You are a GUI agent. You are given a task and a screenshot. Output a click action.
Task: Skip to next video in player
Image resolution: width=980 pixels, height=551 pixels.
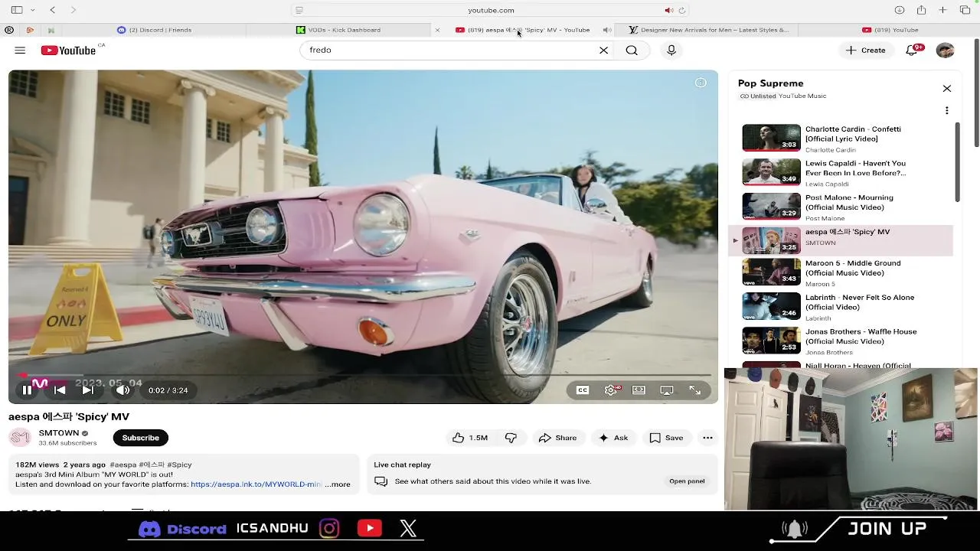coord(88,390)
